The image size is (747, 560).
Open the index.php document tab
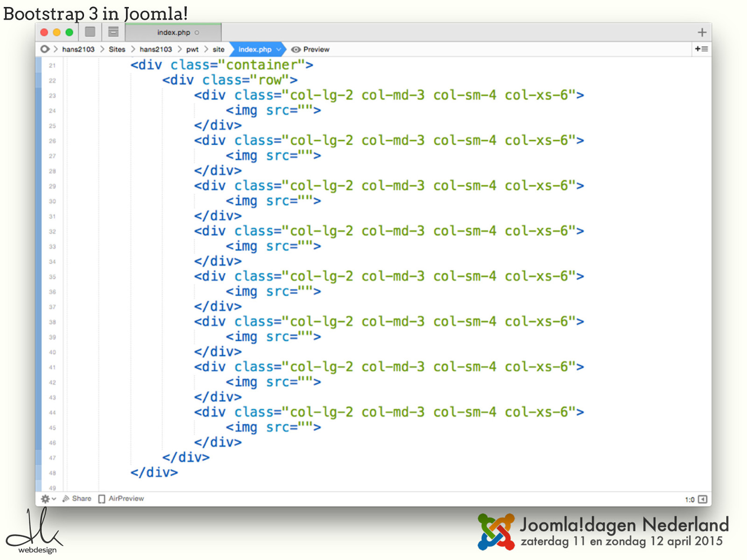point(174,32)
